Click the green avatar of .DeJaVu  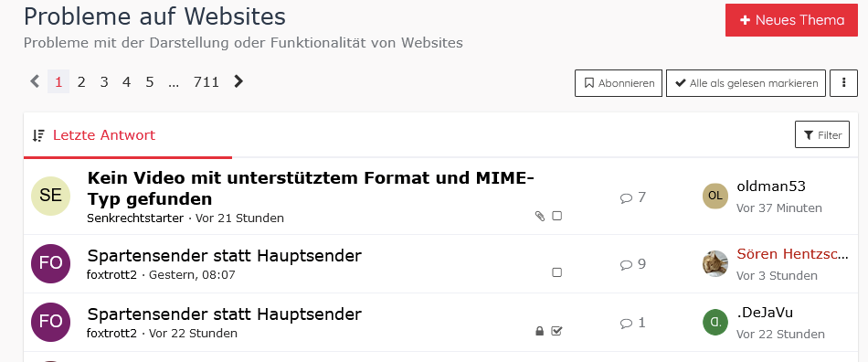click(715, 322)
